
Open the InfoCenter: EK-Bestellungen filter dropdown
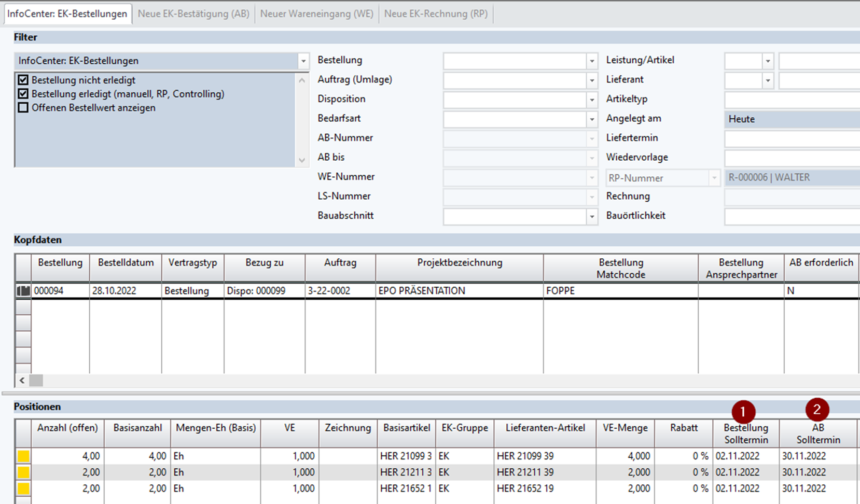tap(303, 61)
